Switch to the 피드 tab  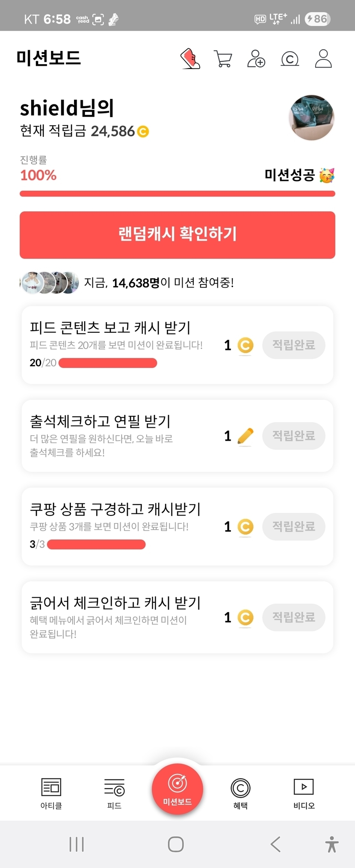tap(114, 794)
